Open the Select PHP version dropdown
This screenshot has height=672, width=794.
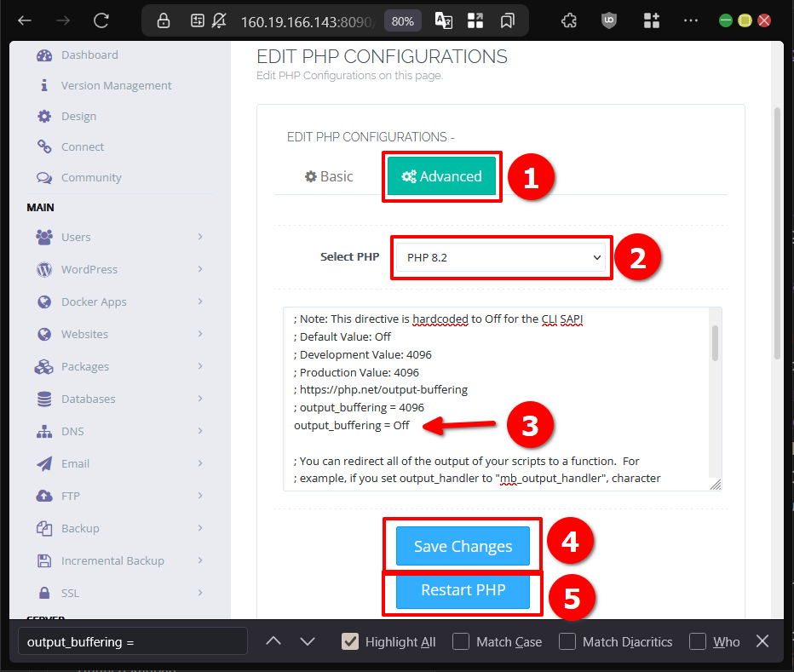tap(501, 256)
